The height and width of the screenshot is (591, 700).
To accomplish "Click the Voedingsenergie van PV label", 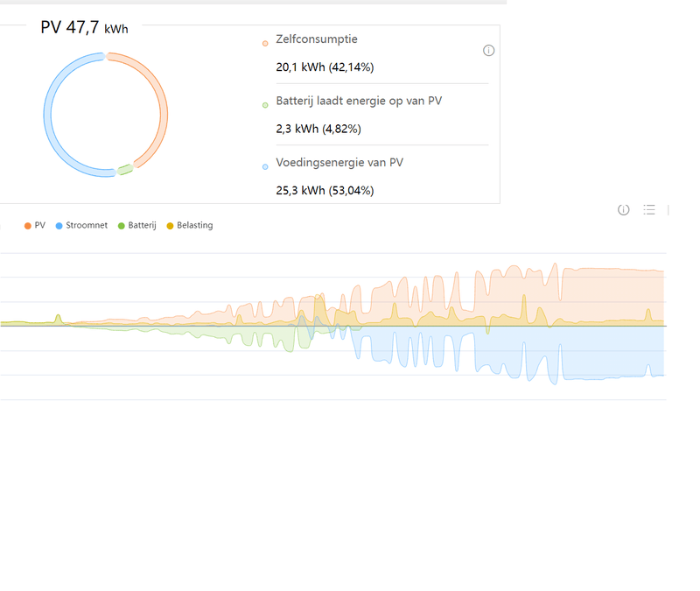I will [339, 162].
